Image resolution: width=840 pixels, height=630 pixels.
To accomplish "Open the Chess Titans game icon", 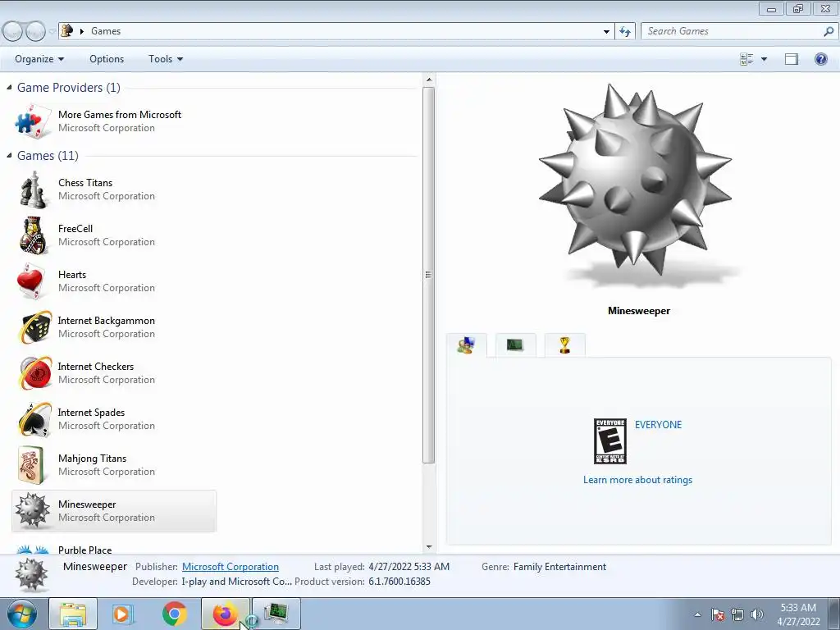I will (33, 189).
